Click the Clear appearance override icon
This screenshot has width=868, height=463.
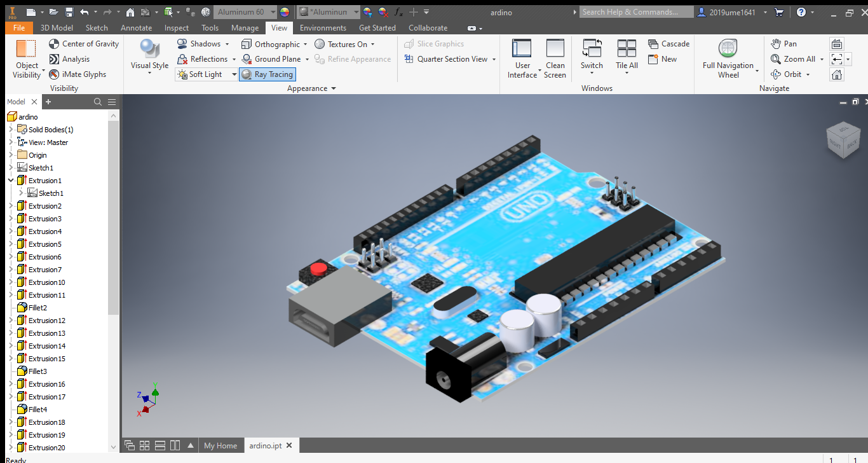[383, 12]
